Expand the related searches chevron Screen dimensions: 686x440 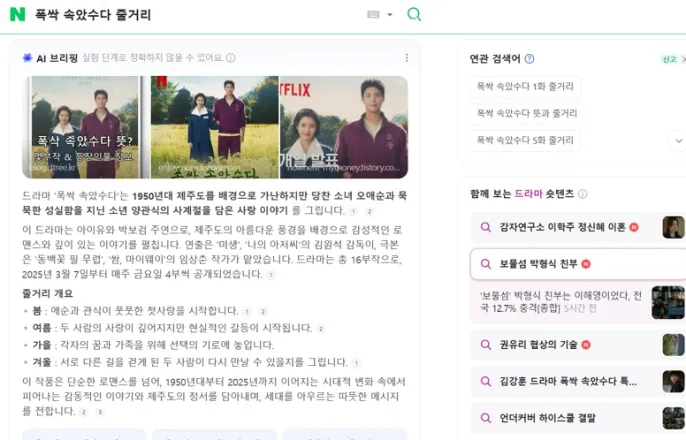[679, 141]
